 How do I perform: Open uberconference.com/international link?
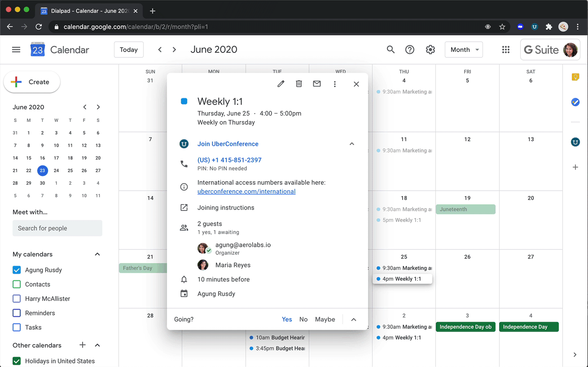click(x=246, y=192)
